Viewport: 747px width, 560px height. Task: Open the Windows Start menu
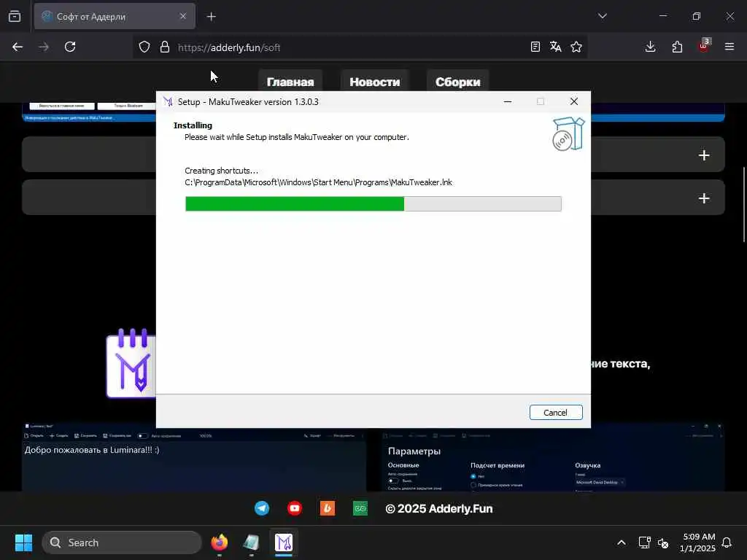[23, 542]
